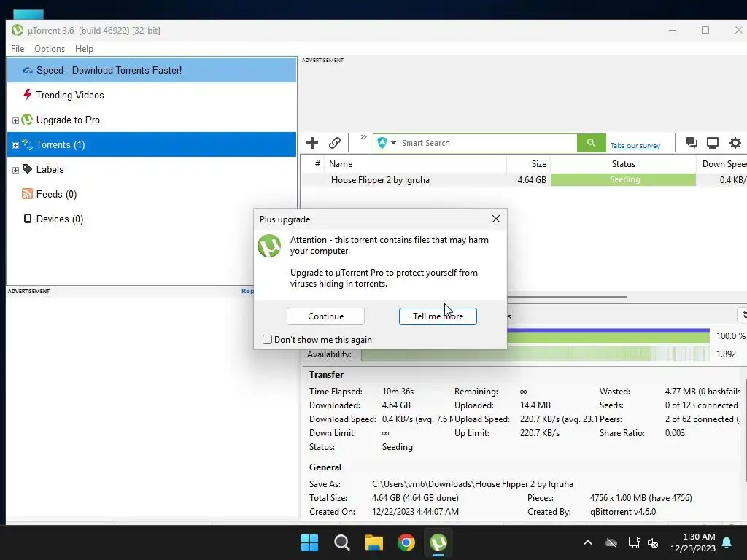Viewport: 747px width, 560px height.
Task: Click the Smart Search input field
Action: pos(488,143)
